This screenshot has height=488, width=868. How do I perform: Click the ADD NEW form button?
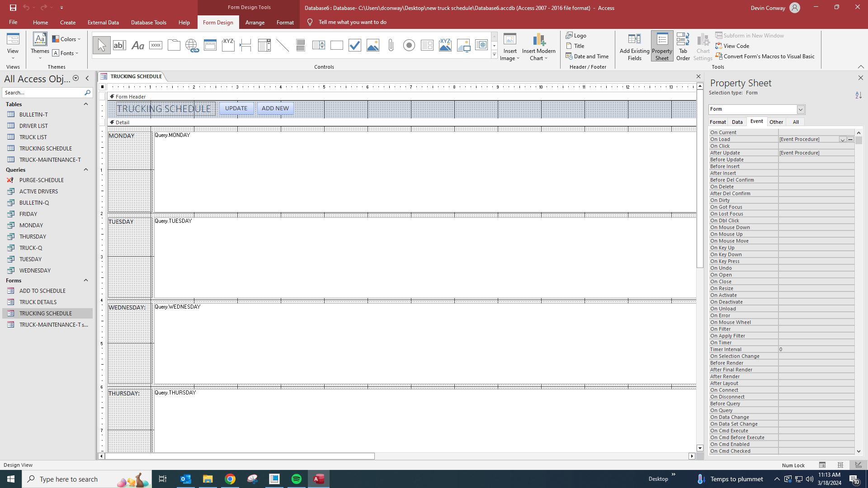point(275,108)
